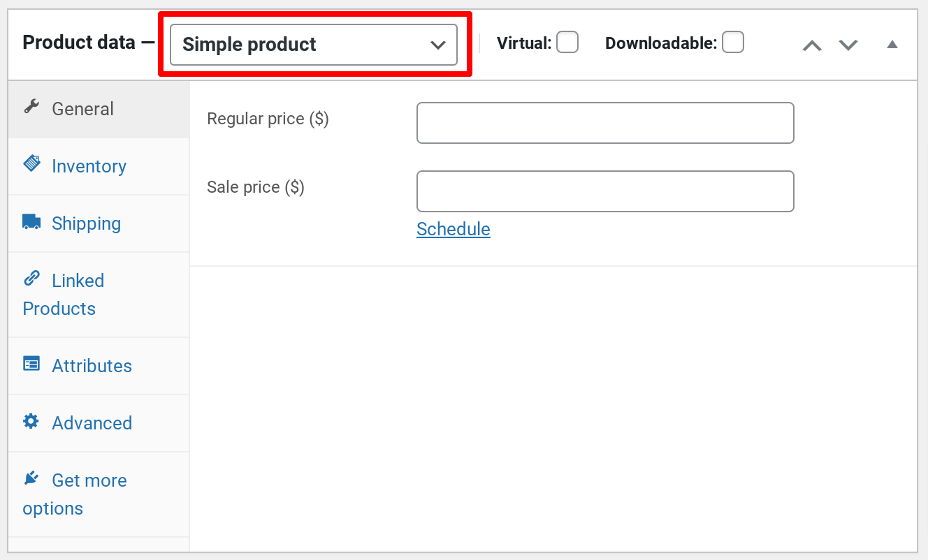Select the truck icon beside Shipping
Viewport: 928px width, 560px height.
coord(31,221)
